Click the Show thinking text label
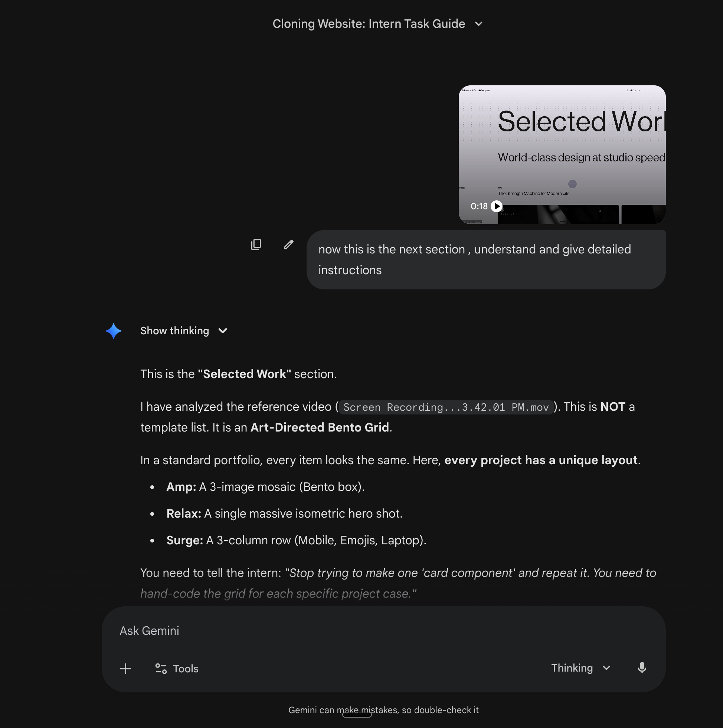Viewport: 723px width, 728px height. coord(174,331)
